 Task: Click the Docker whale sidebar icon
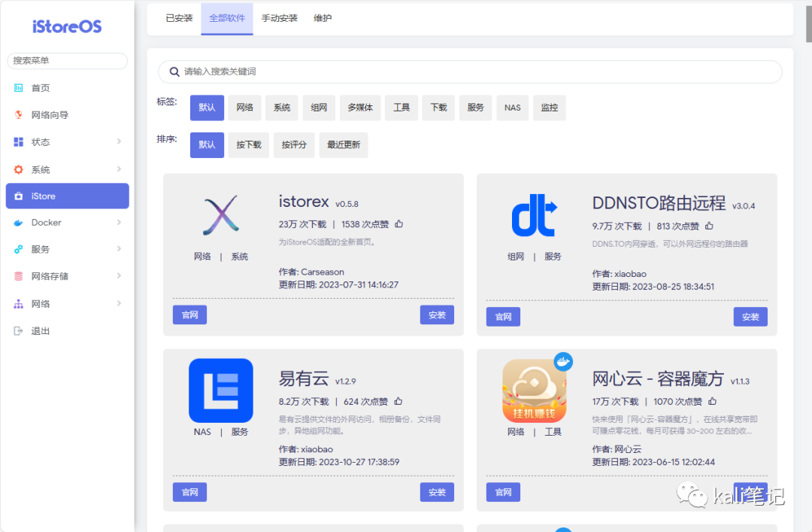click(19, 223)
